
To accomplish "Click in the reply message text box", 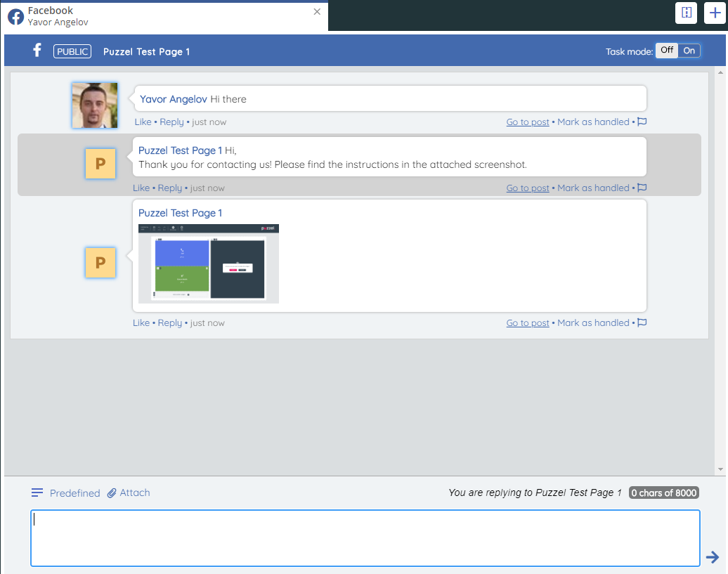I will point(365,538).
